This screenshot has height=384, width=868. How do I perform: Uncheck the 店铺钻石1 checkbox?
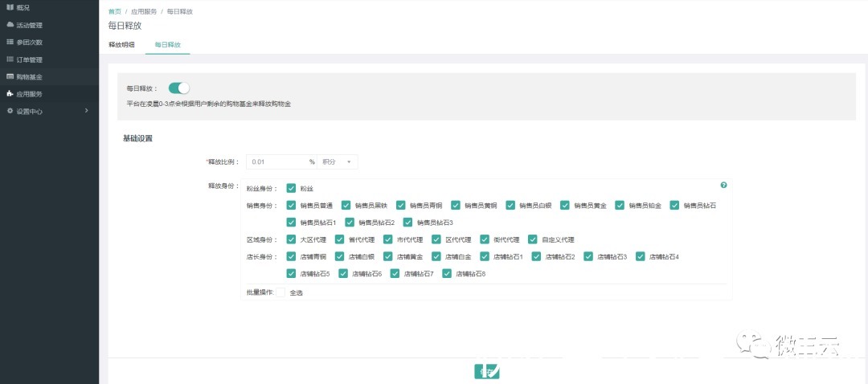pos(485,256)
